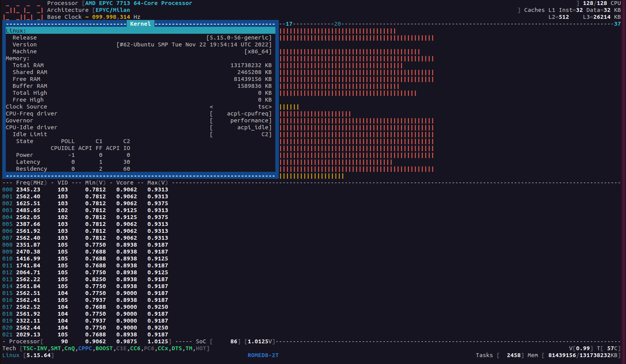Click the C2 idle state column
Image resolution: width=626 pixels, height=364 pixels.
pos(127,141)
